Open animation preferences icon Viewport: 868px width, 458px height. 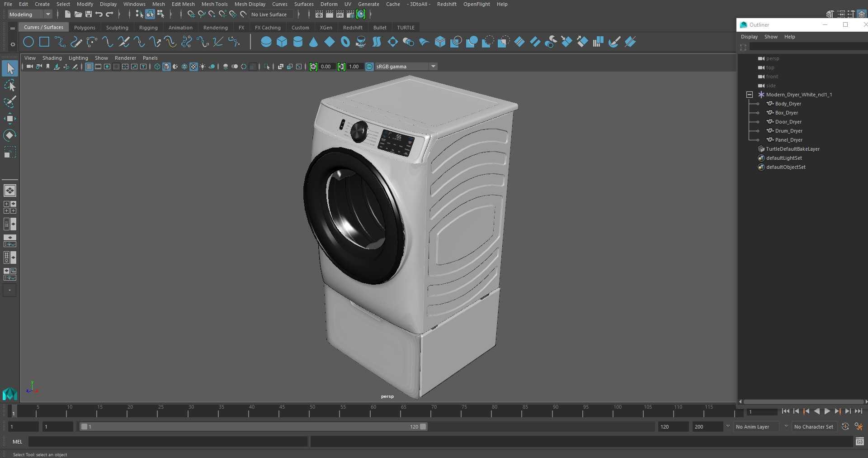(x=859, y=426)
